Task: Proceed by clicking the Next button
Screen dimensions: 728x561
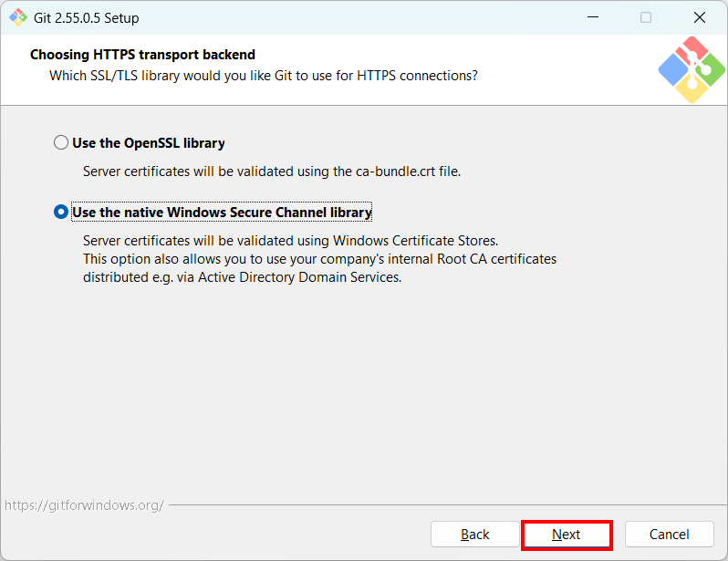Action: coord(567,535)
